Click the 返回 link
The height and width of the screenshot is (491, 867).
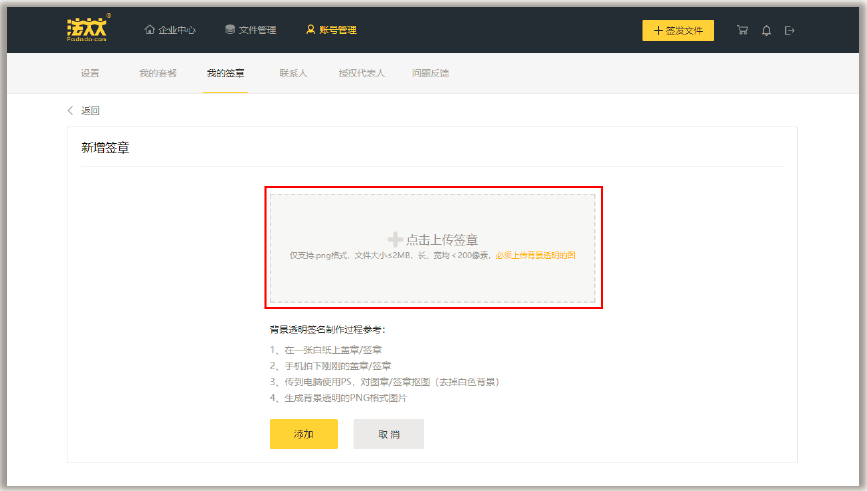tap(90, 110)
